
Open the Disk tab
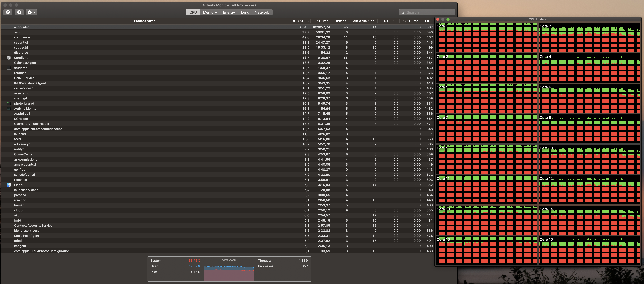[244, 12]
